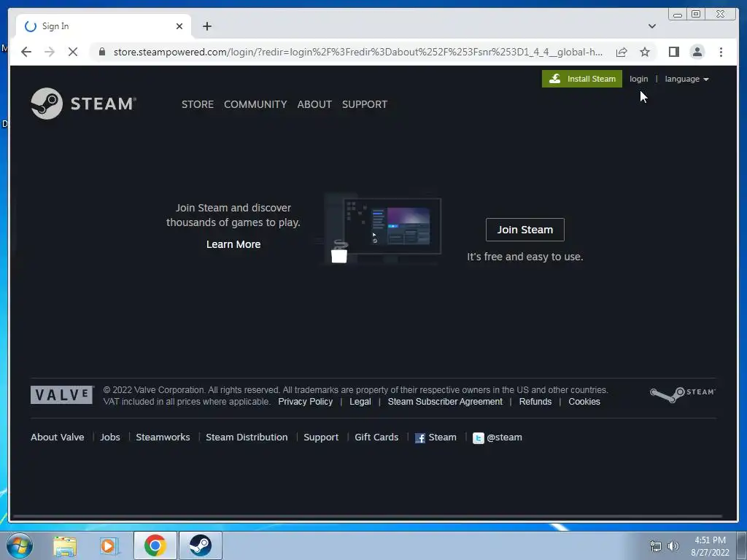This screenshot has width=747, height=560.
Task: Click the Twitter @steam icon
Action: pos(479,438)
